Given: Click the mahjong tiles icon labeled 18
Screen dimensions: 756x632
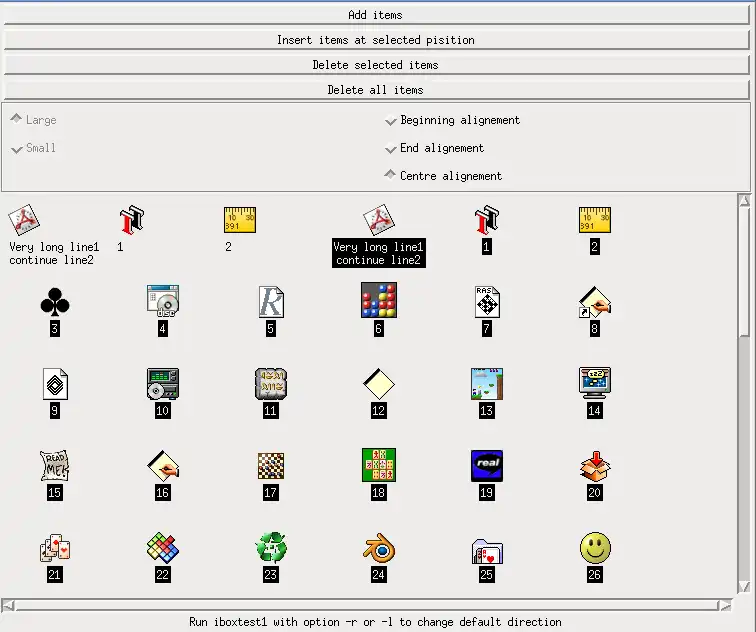Looking at the screenshot, I should click(378, 465).
